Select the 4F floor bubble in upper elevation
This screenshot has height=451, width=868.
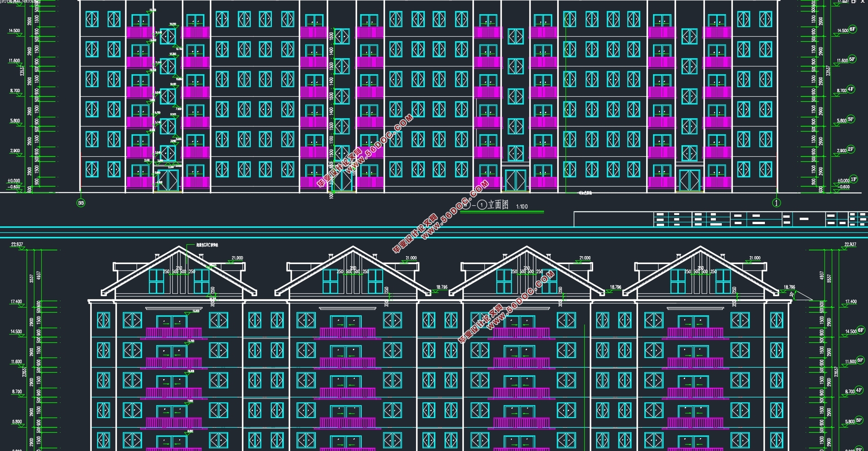click(x=851, y=89)
